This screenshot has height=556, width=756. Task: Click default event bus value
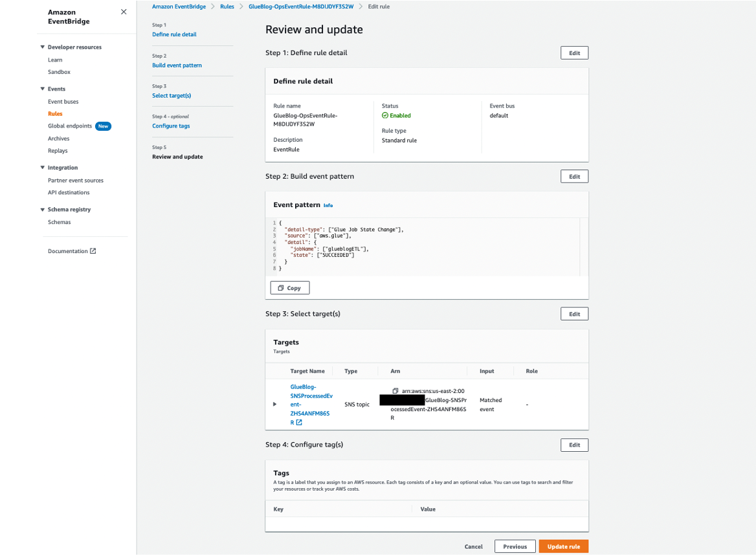[498, 116]
